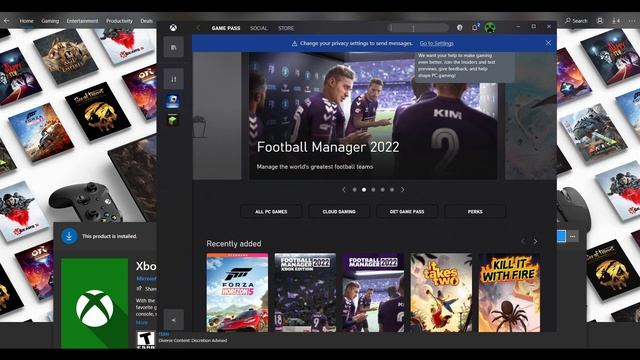Click the round icon left of notifications bell
This screenshot has height=360, width=640.
tap(460, 27)
